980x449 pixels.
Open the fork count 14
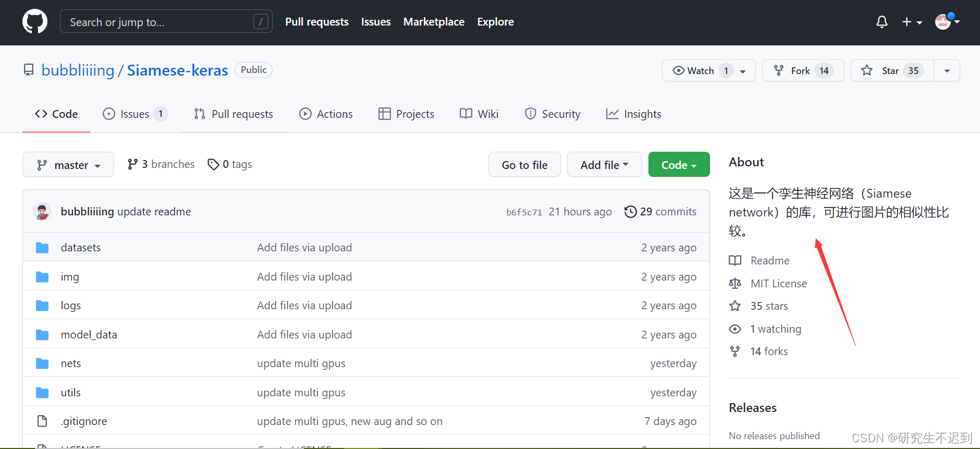coord(824,70)
